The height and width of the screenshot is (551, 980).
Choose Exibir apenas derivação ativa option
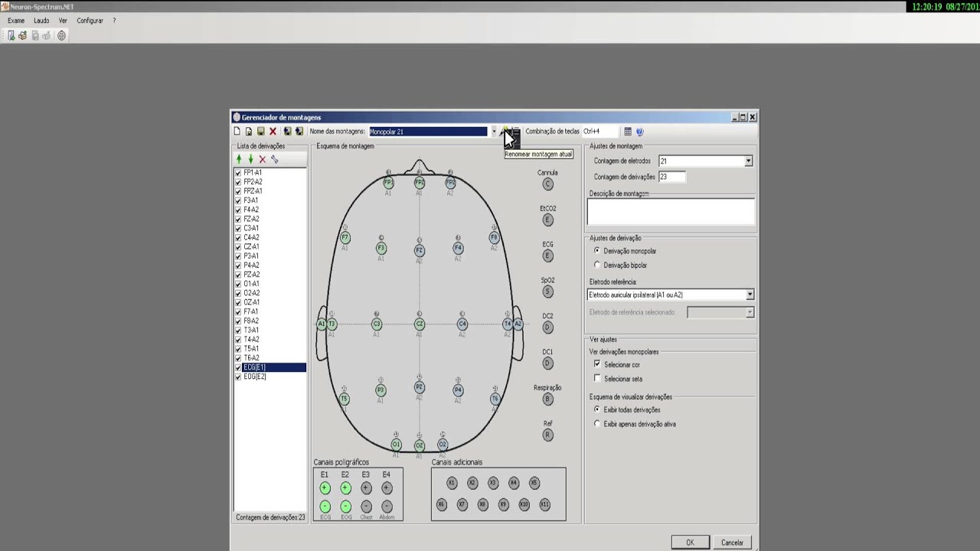(x=597, y=424)
